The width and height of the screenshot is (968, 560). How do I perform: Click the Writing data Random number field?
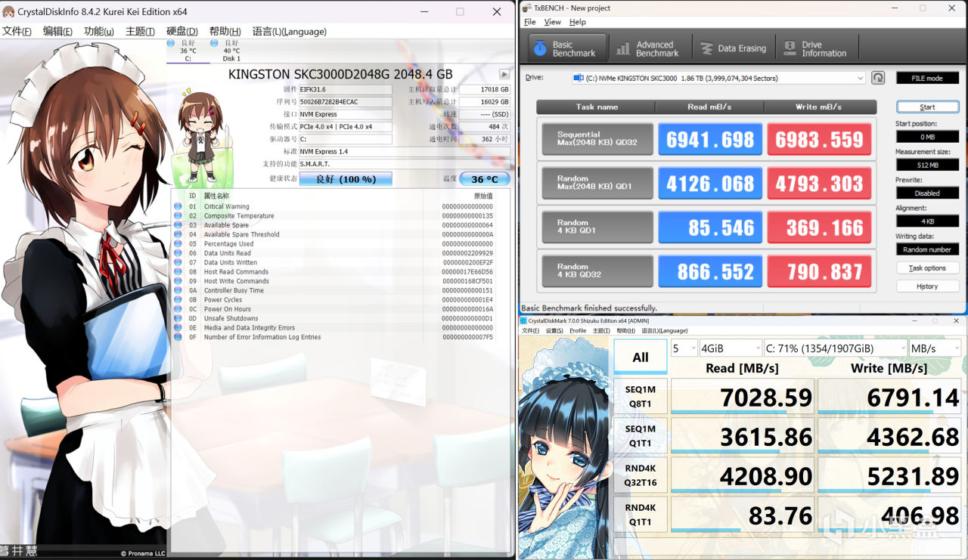pos(927,249)
